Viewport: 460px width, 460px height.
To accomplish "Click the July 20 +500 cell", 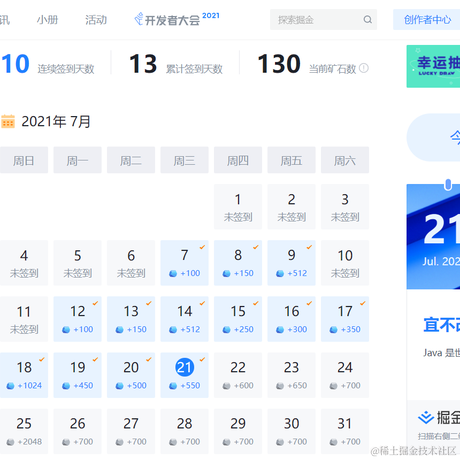I will tap(131, 375).
